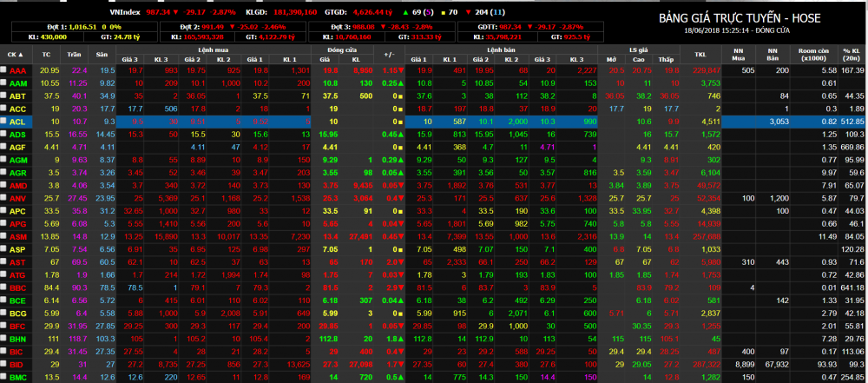This screenshot has width=868, height=383.
Task: Click the Trần ceiling price header
Action: (x=79, y=54)
